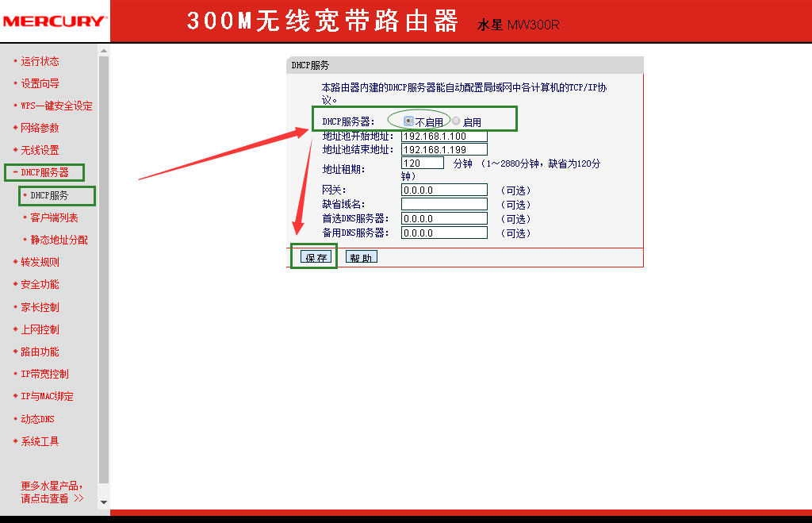Expand the 路由功能 menu
This screenshot has width=812, height=523.
(x=40, y=352)
